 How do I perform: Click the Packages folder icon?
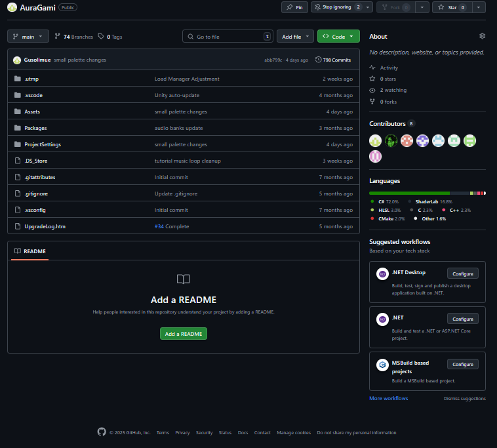(18, 128)
